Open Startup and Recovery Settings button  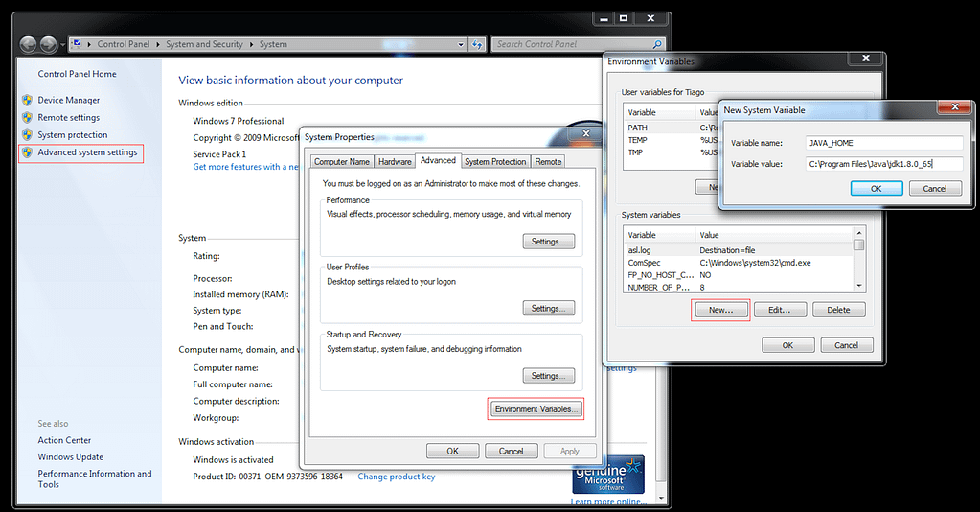pyautogui.click(x=548, y=376)
